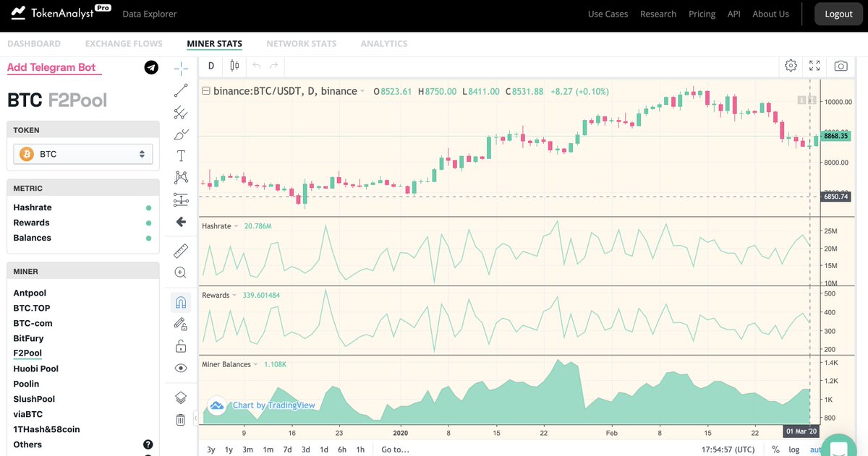Choose the pitchfork drawing tool

point(181,112)
